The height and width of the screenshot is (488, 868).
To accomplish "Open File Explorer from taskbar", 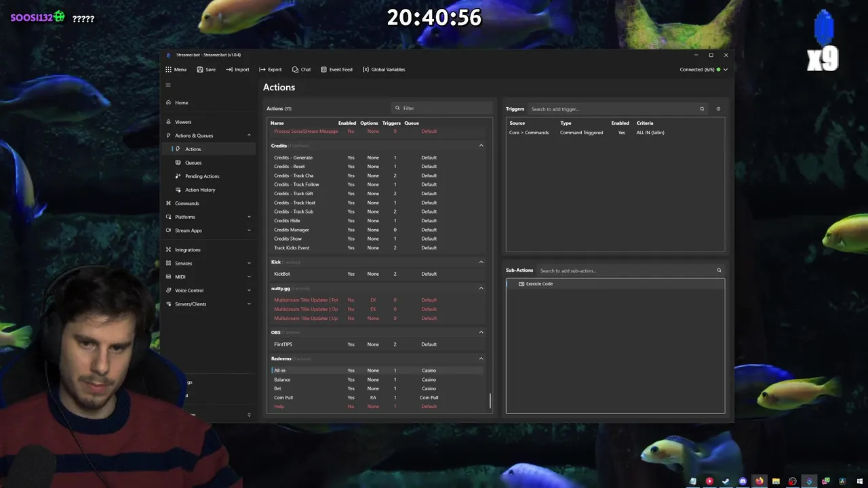I will pyautogui.click(x=776, y=481).
